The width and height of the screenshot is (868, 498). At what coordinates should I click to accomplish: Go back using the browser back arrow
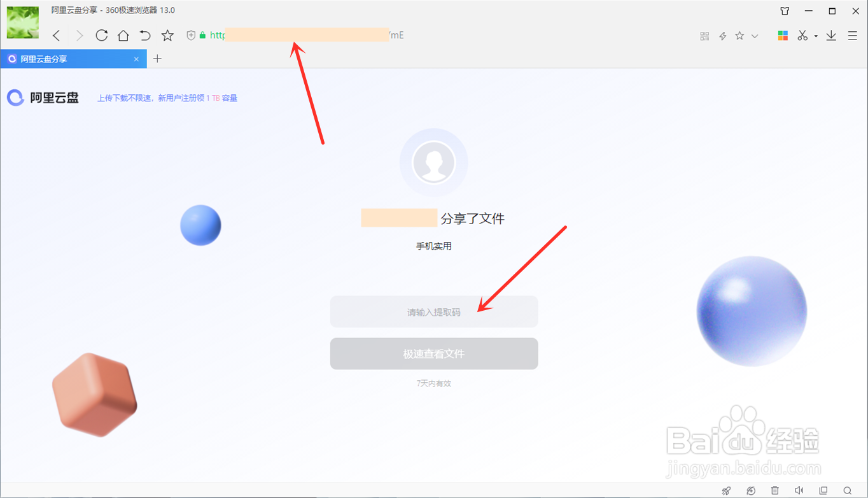tap(57, 36)
